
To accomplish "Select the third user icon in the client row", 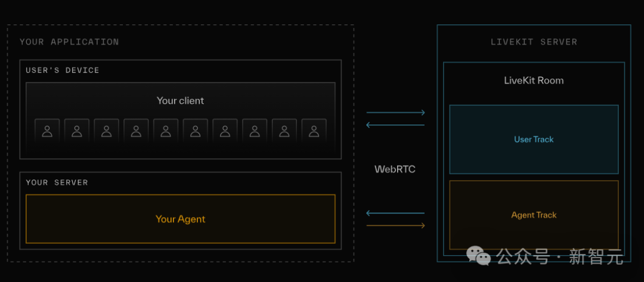I will (106, 131).
